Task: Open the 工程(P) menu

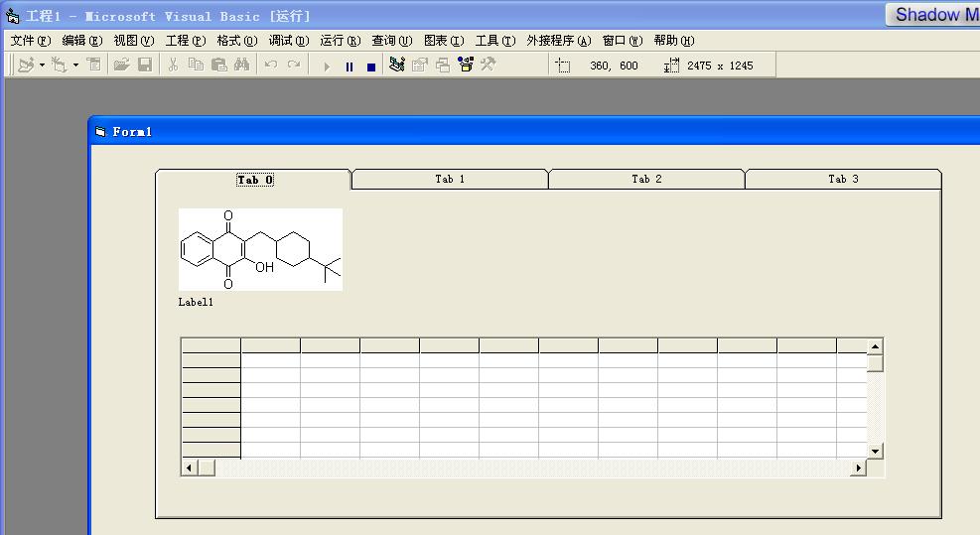Action: [186, 41]
